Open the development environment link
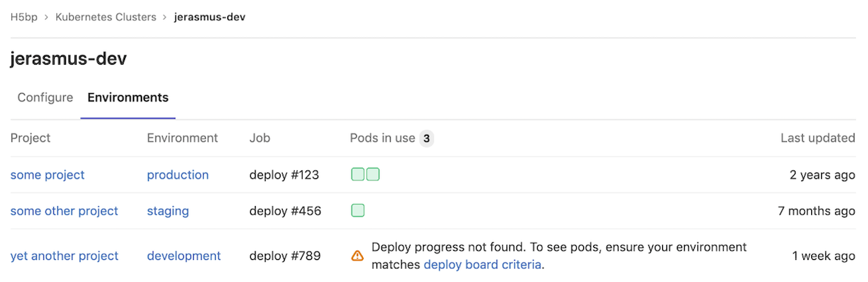 coord(184,256)
